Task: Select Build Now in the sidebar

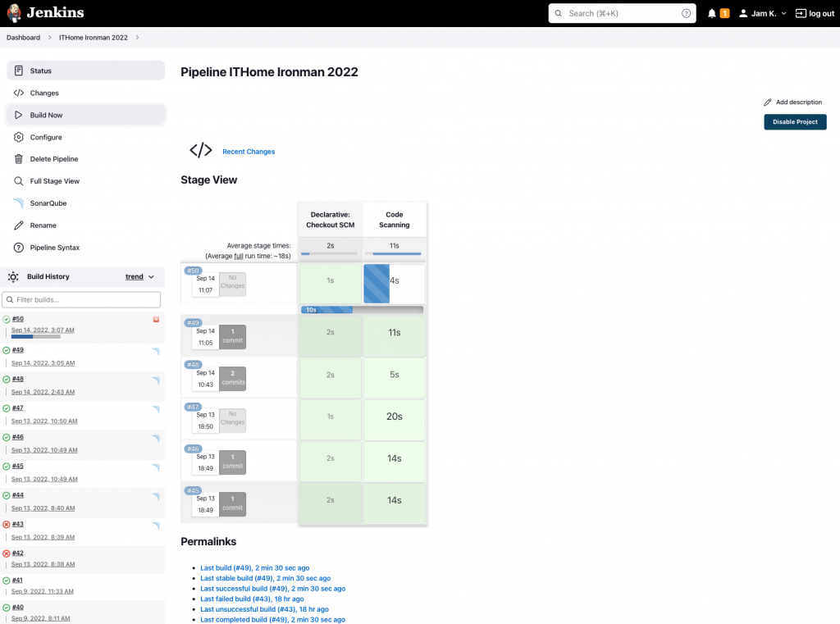Action: (85, 115)
